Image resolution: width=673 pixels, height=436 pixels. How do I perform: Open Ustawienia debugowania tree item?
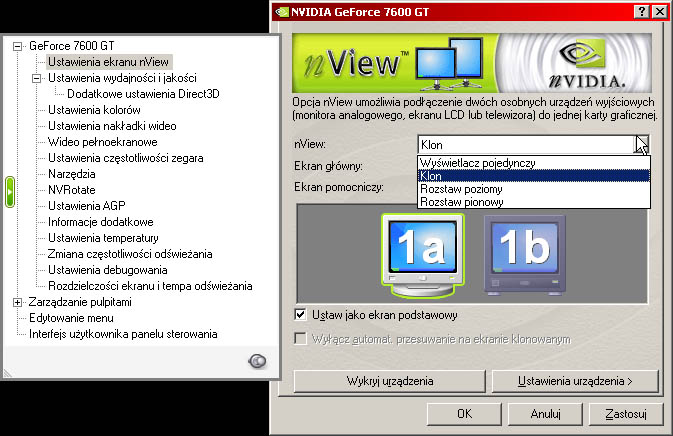click(108, 270)
